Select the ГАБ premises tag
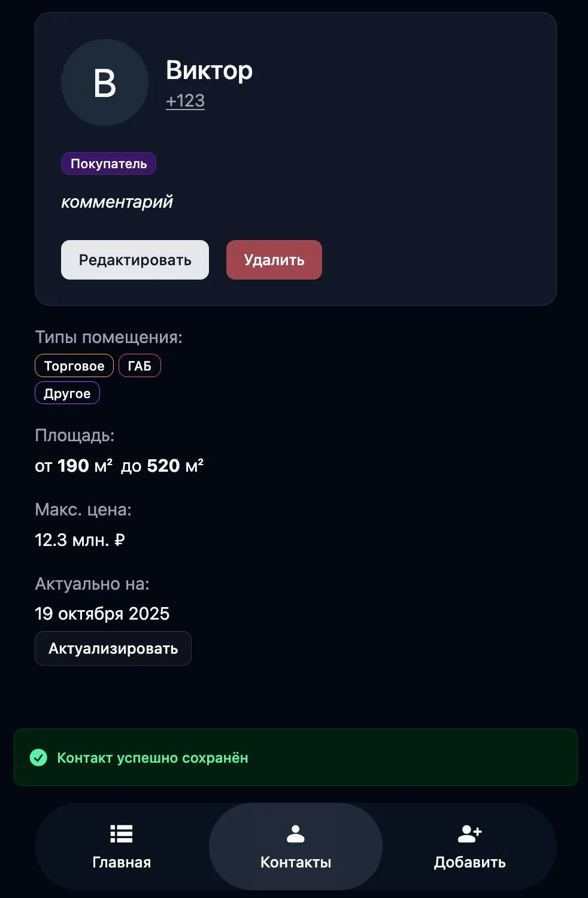The height and width of the screenshot is (898, 588). (140, 366)
